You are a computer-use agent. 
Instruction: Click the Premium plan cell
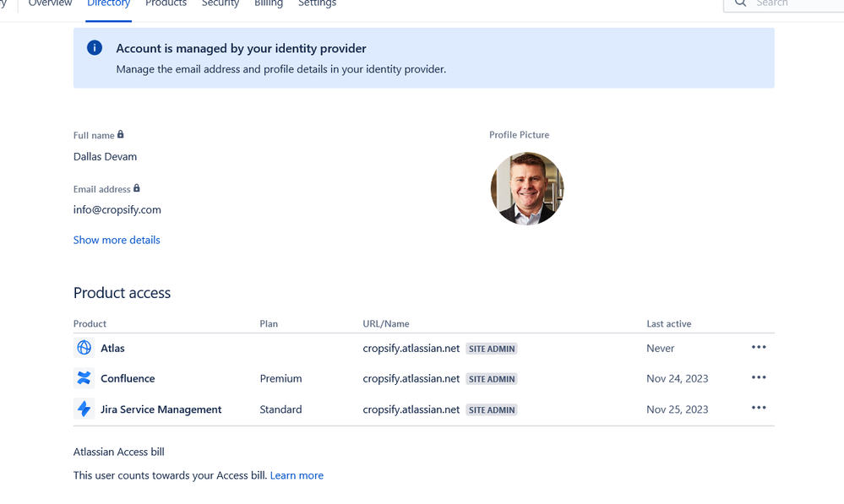(281, 378)
